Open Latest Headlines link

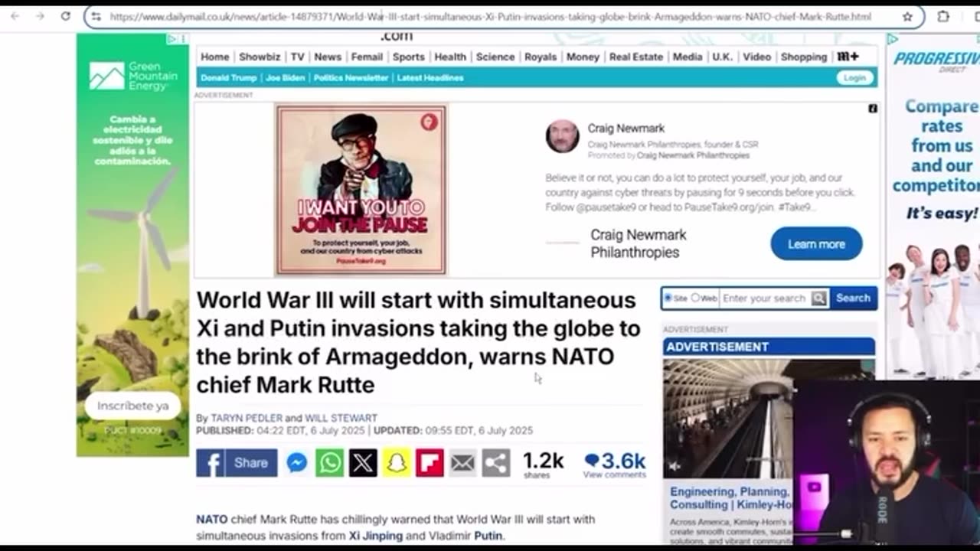[430, 77]
